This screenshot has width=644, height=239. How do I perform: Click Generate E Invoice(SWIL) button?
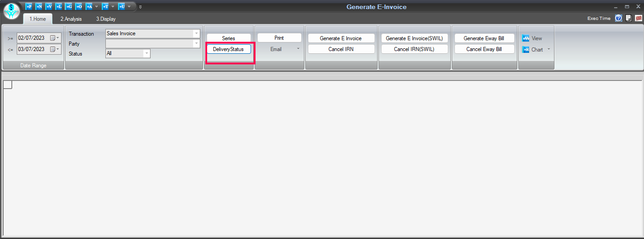(x=414, y=38)
